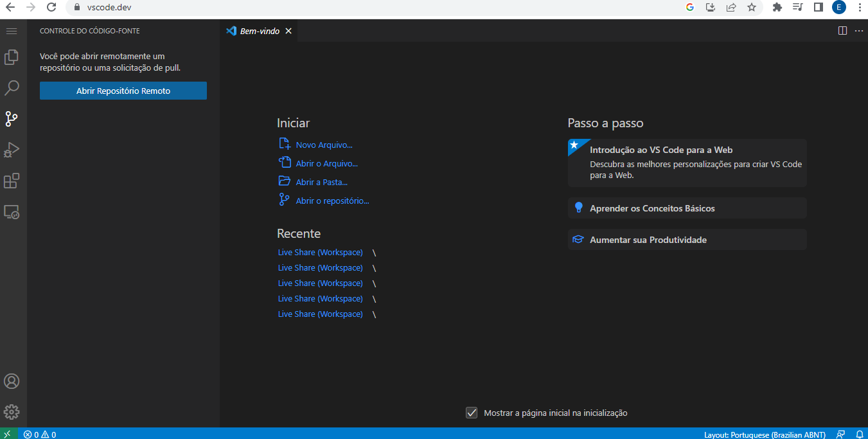Open Aprender os Conceitos Básicos walkthrough

[x=687, y=208]
